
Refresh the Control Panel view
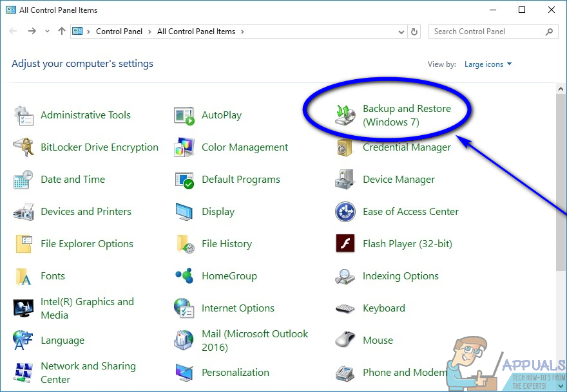(414, 32)
